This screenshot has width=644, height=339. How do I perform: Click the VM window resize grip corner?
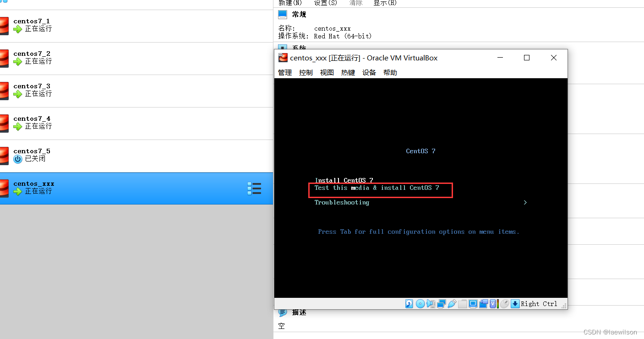tap(564, 306)
